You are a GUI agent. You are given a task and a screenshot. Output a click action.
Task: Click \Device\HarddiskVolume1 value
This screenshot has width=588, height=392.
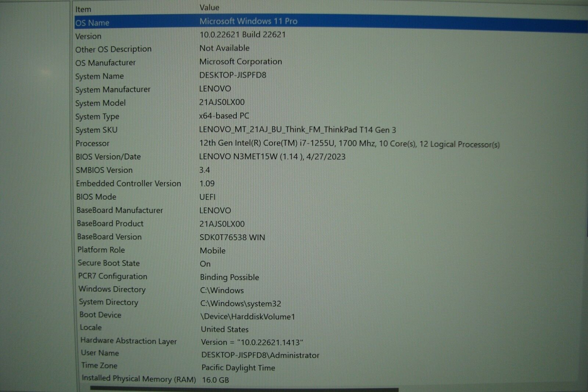click(x=248, y=317)
